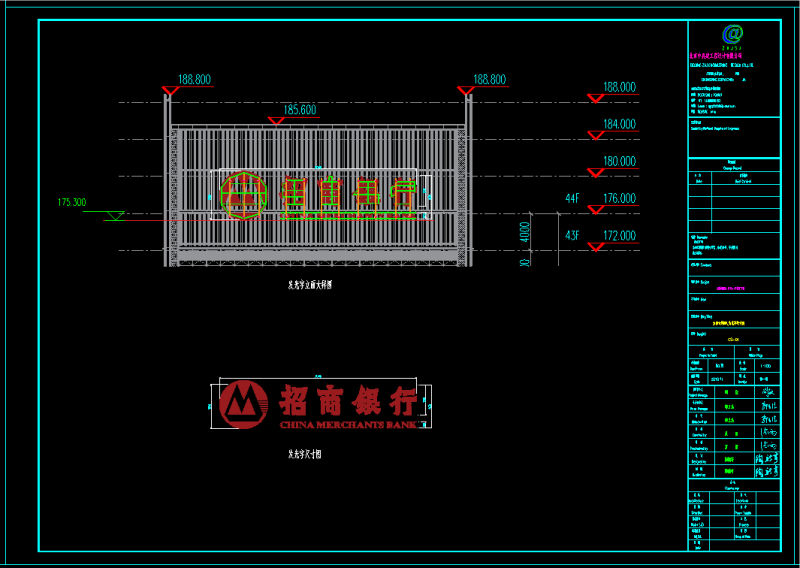
Task: Click the red triangle marker at 188.000
Action: (x=595, y=98)
